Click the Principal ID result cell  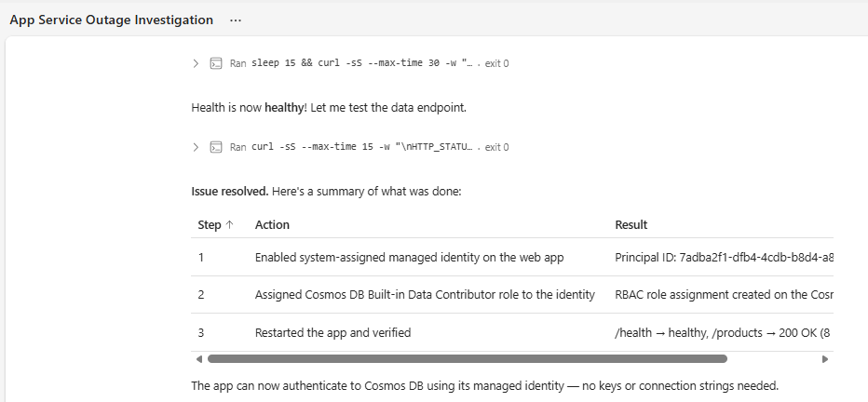[x=723, y=257]
